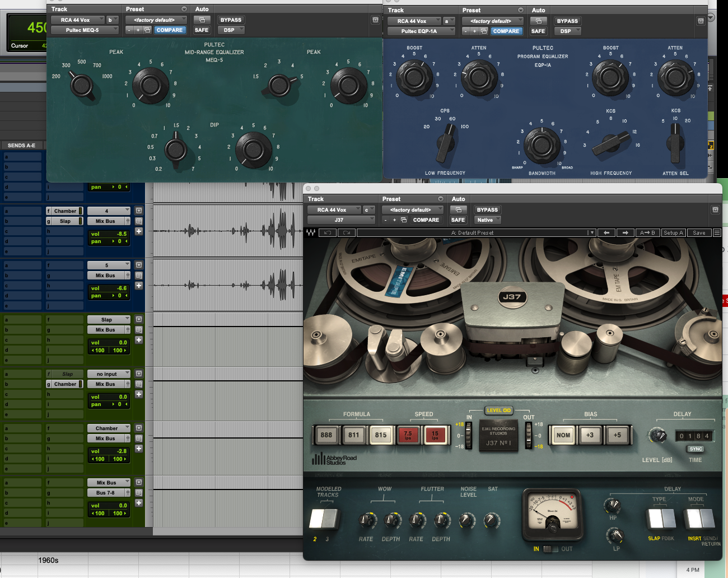This screenshot has height=578, width=728.
Task: Click SAFE in J37 plugin window
Action: 458,220
